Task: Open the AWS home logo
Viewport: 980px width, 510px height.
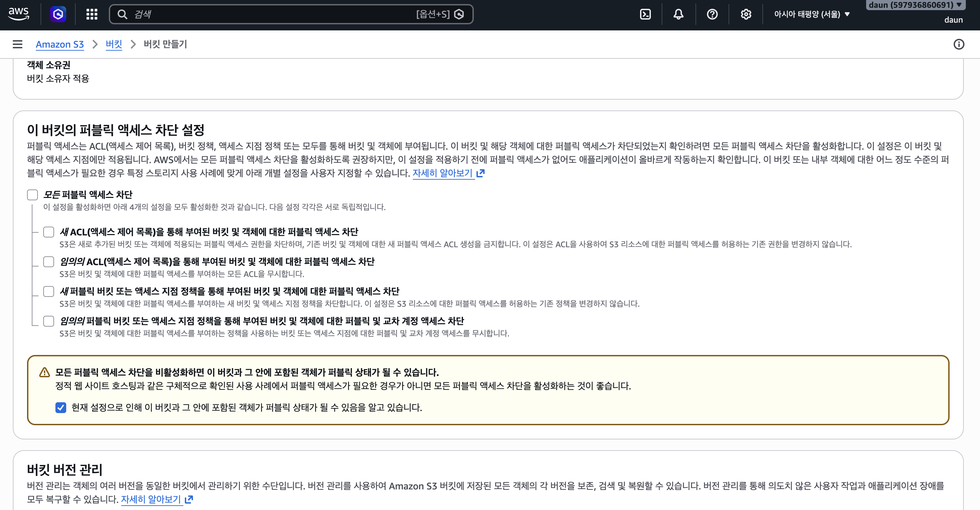Action: tap(19, 14)
